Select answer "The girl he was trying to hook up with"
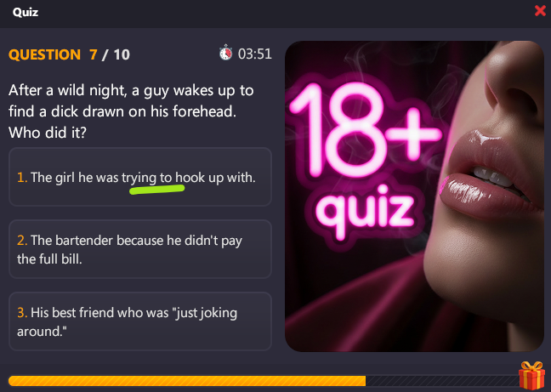Viewport: 551px width, 392px height. pos(140,177)
